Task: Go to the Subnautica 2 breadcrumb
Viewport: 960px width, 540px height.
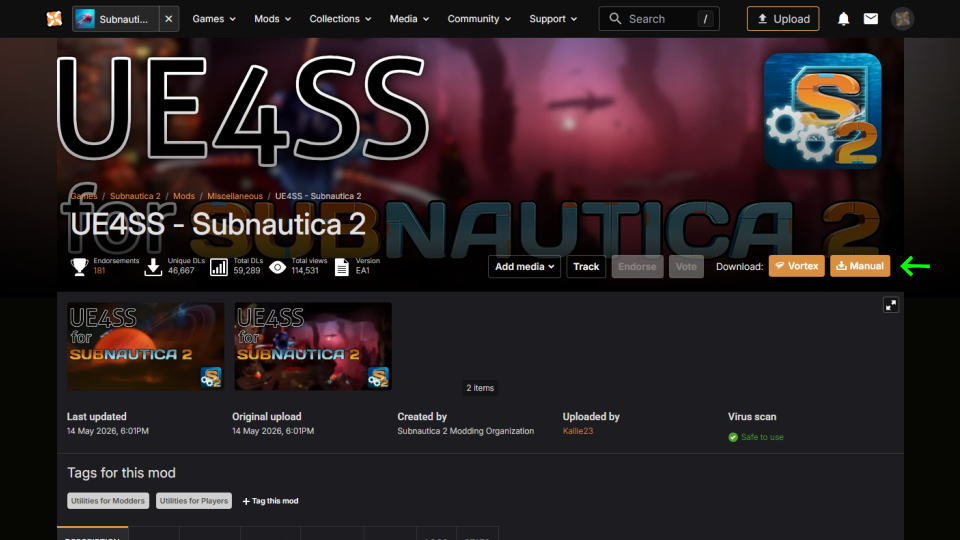Action: coord(135,196)
